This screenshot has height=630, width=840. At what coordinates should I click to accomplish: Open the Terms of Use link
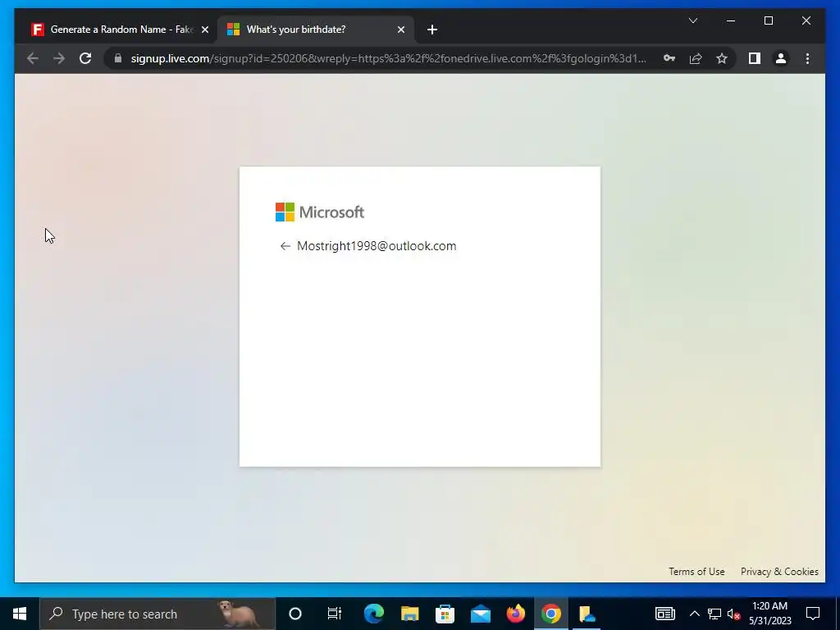(x=696, y=572)
